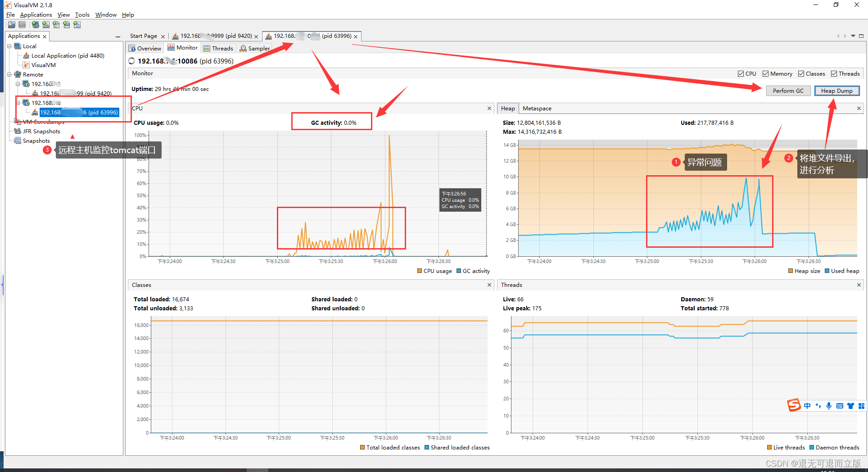
Task: Click GC activity blue legend swatch
Action: click(x=459, y=271)
